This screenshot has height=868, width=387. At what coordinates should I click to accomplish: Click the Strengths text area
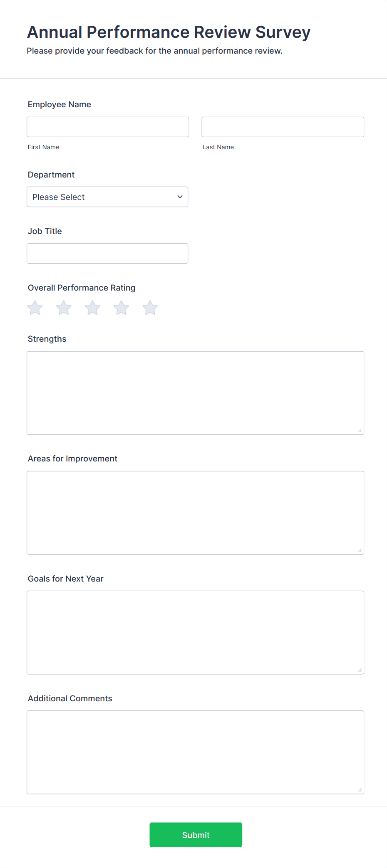(x=195, y=393)
